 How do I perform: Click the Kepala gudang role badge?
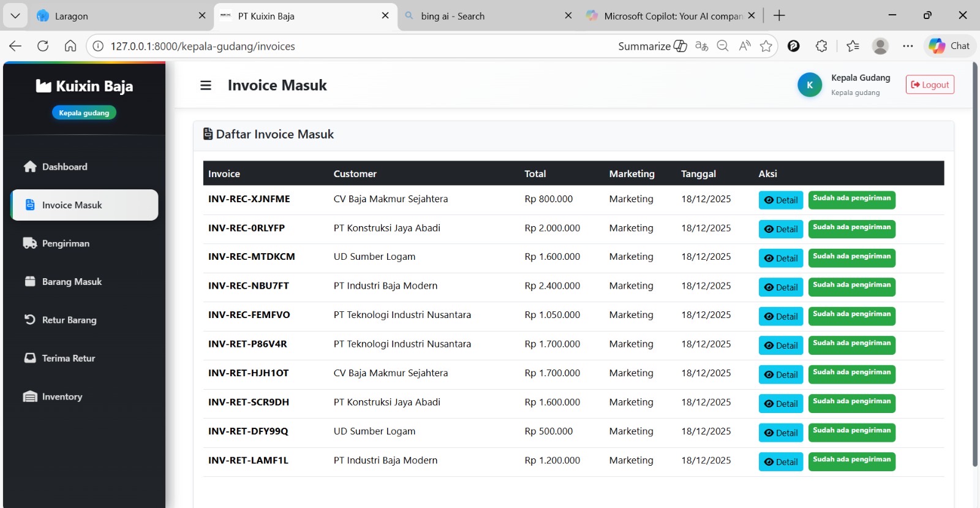(x=84, y=113)
